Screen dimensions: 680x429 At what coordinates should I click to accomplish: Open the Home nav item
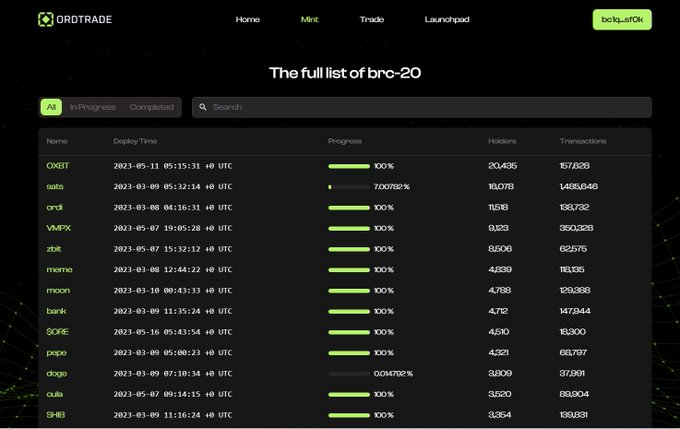click(x=248, y=20)
